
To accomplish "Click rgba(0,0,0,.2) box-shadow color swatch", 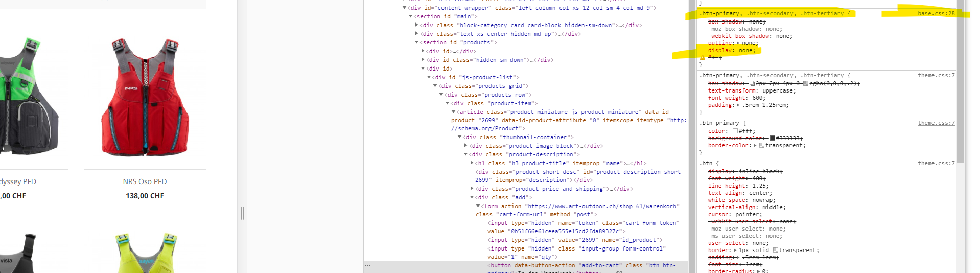I will [x=806, y=83].
